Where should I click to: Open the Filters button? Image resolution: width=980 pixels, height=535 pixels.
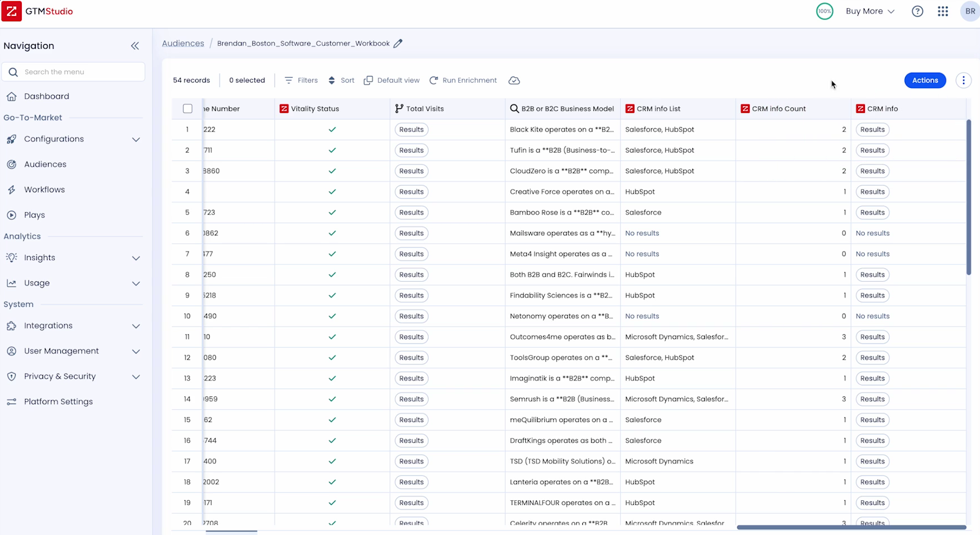point(301,81)
